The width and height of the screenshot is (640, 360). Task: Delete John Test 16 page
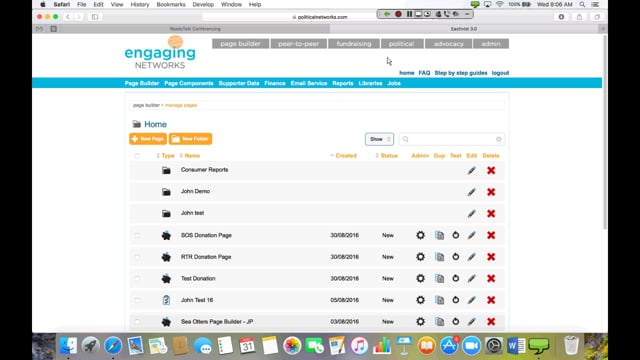[491, 300]
